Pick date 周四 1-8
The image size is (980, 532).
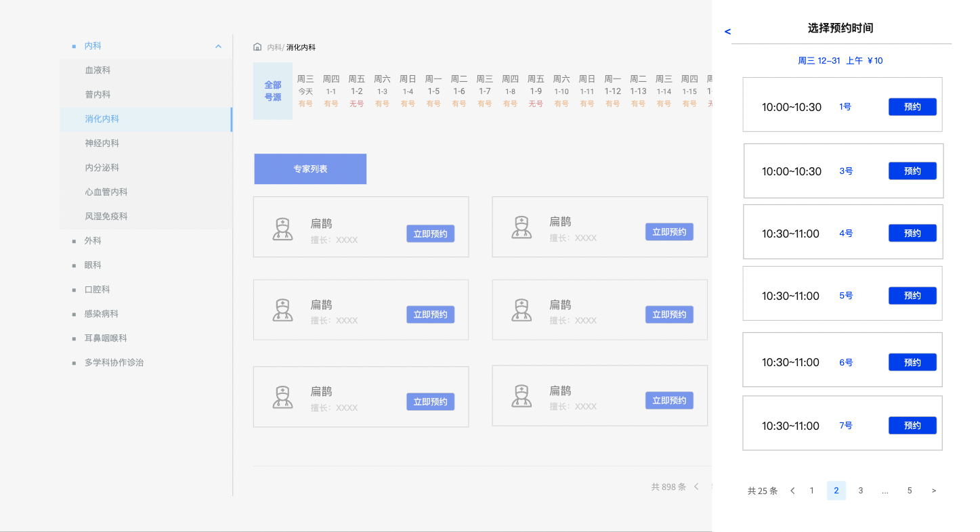[510, 91]
